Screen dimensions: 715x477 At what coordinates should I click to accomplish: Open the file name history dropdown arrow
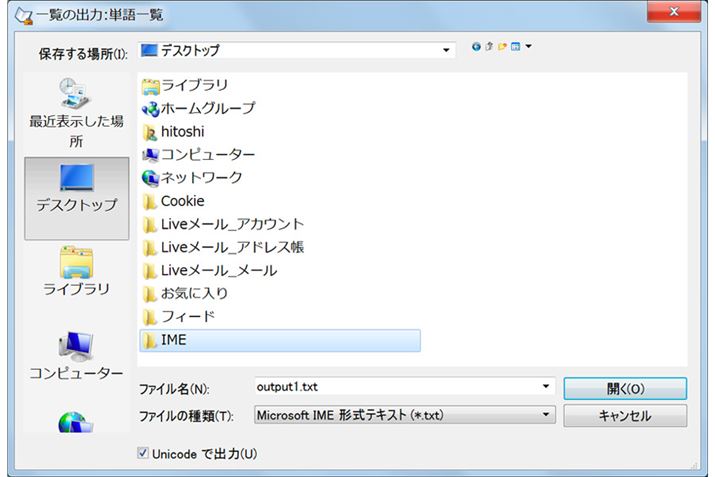click(546, 387)
